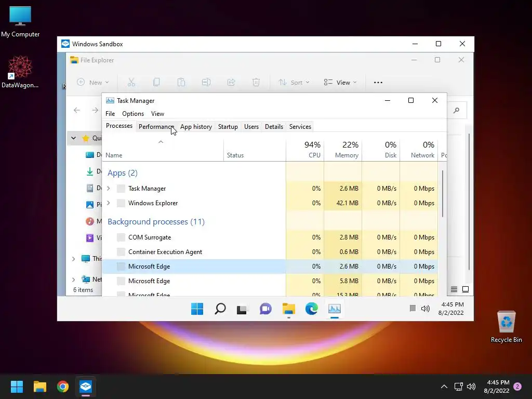Select Windows Sandbox icon in the host taskbar
Viewport: 532px width, 399px height.
click(86, 387)
